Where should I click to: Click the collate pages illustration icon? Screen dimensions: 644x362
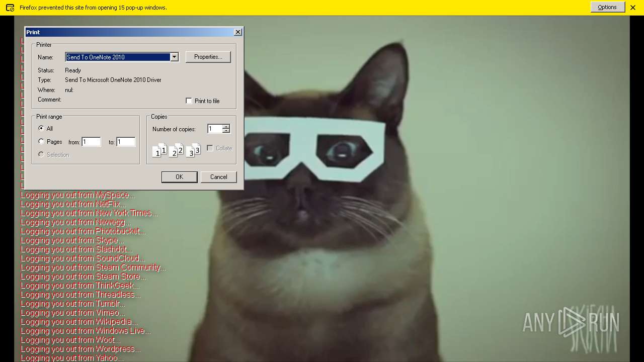[176, 150]
